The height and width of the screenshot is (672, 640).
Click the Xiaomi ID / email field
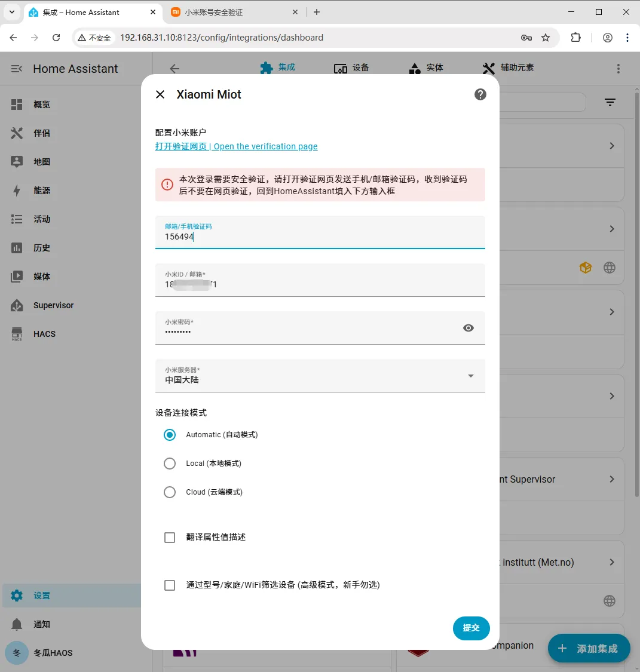320,280
